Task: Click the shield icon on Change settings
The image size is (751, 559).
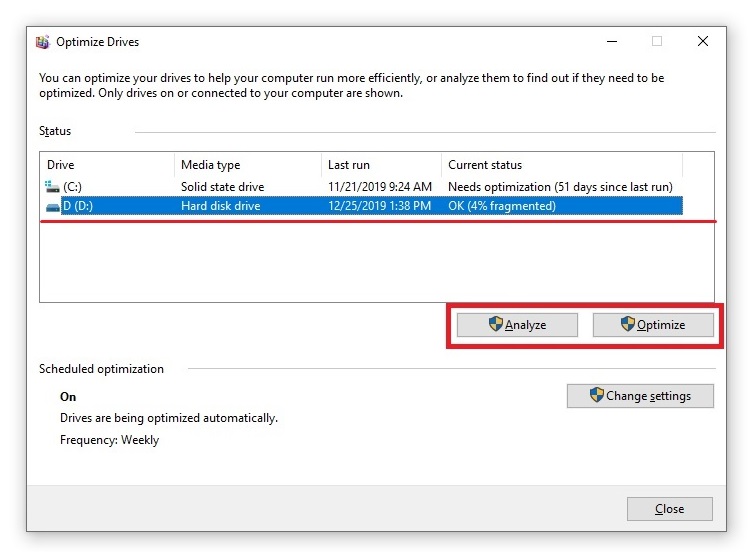Action: click(x=597, y=395)
